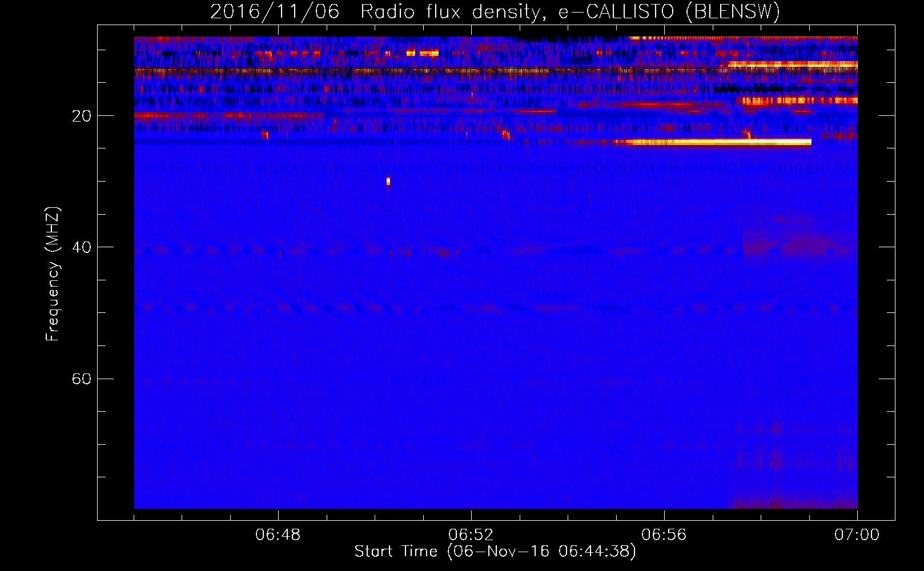Image resolution: width=924 pixels, height=571 pixels.
Task: Click the isolated bright spot near 30 MHz
Action: pyautogui.click(x=388, y=182)
